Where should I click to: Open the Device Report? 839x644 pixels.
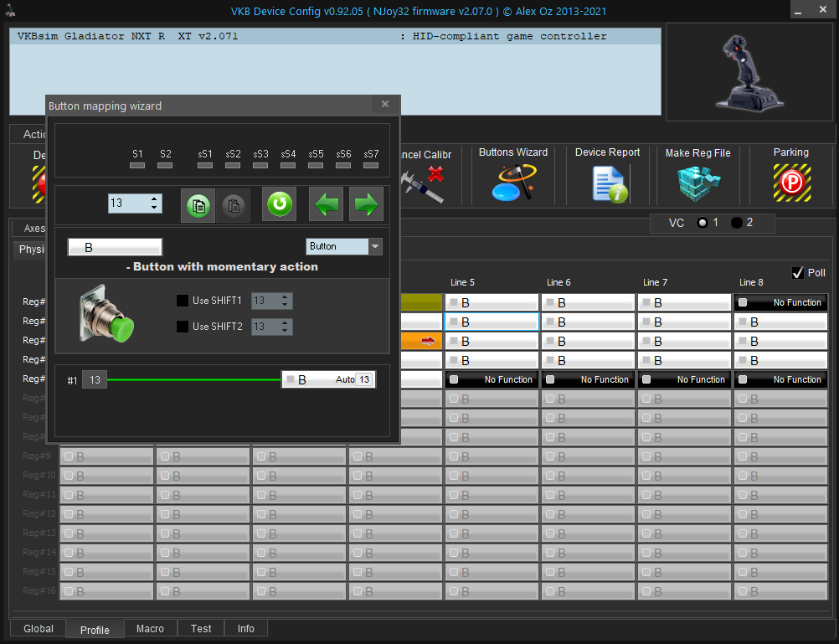(x=610, y=184)
